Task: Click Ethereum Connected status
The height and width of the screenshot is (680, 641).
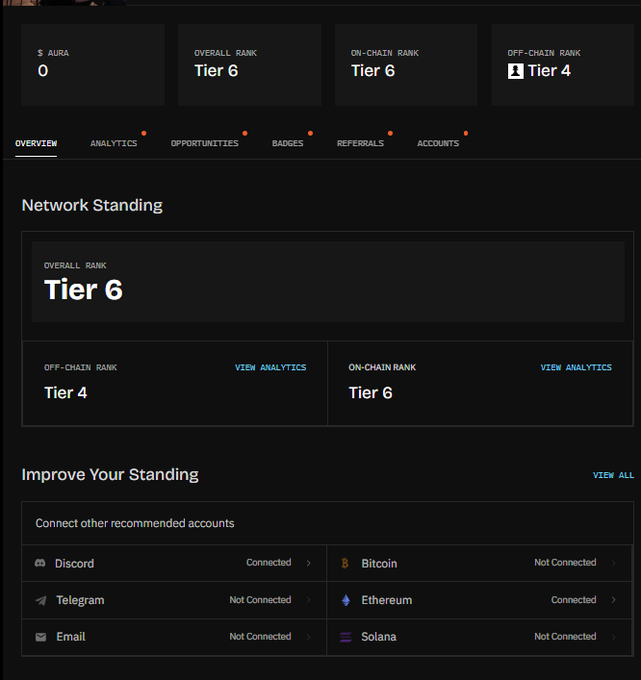Action: tap(574, 600)
